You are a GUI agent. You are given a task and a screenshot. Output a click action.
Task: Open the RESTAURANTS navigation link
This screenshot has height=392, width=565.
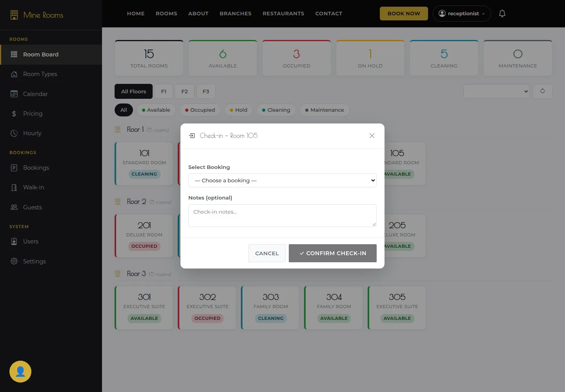click(x=283, y=13)
